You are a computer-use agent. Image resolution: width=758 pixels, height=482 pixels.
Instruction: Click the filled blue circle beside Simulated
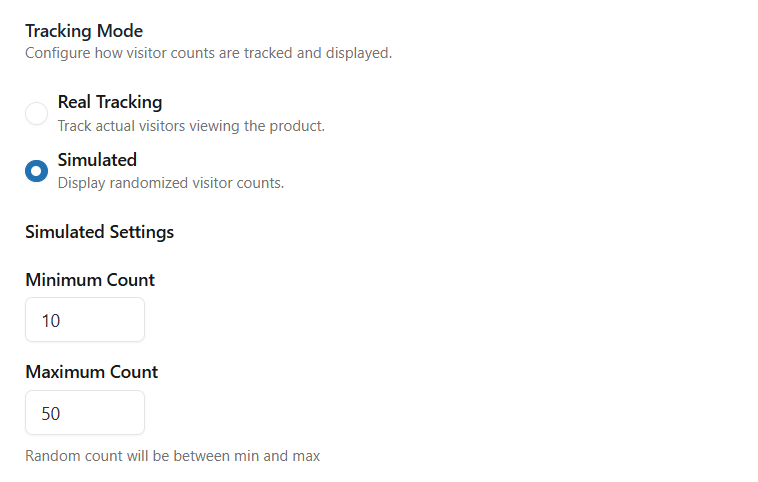click(36, 171)
